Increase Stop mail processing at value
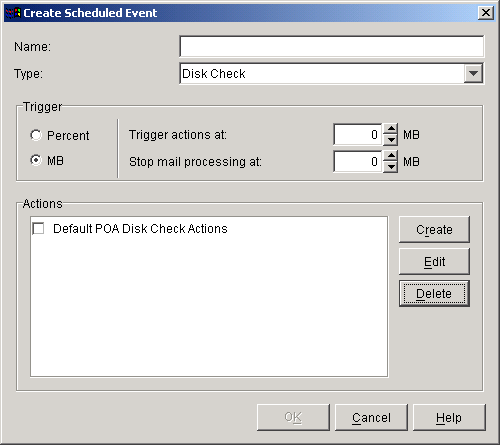The height and width of the screenshot is (445, 500). point(390,156)
